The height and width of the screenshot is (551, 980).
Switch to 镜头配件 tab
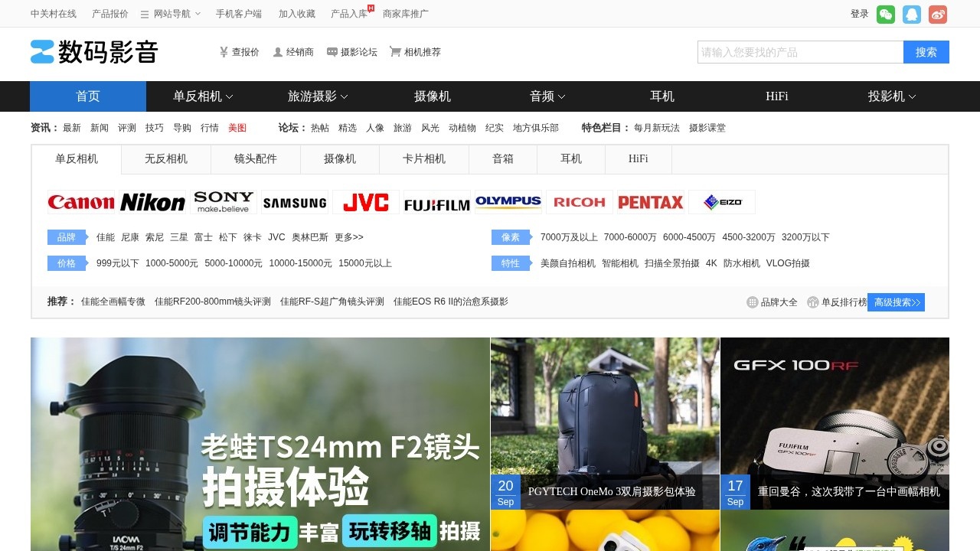pos(256,159)
